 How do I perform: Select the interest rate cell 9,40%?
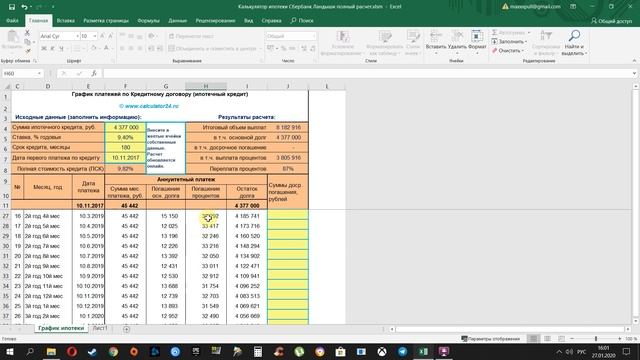click(x=125, y=138)
